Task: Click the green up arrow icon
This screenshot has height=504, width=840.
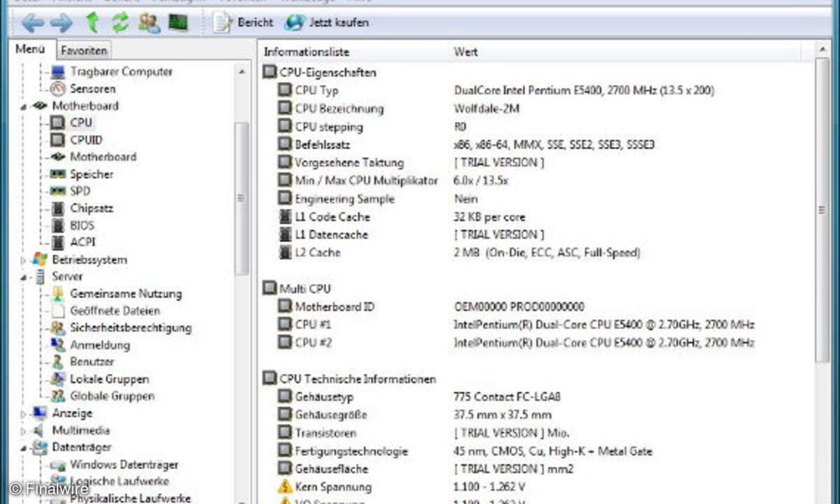Action: [92, 22]
